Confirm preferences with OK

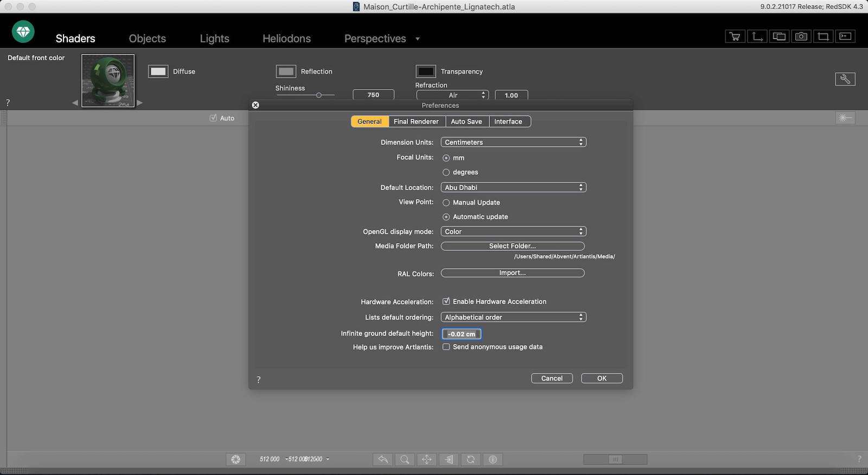pyautogui.click(x=602, y=378)
